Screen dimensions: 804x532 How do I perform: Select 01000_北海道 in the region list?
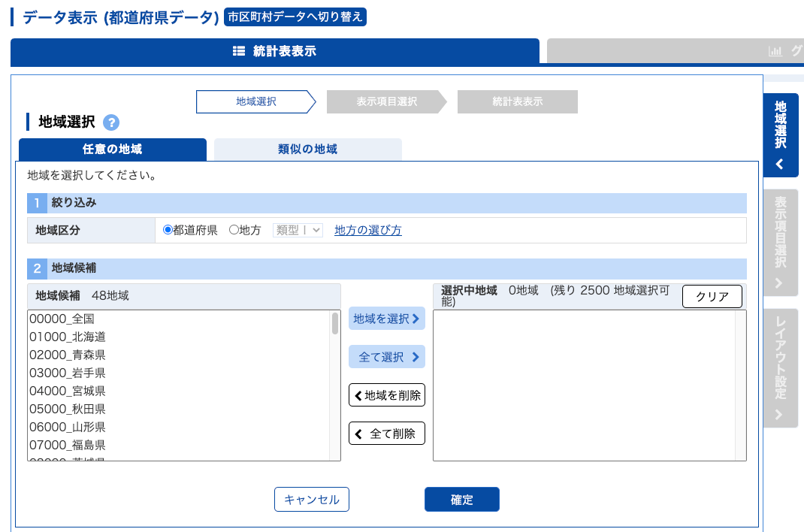point(68,337)
